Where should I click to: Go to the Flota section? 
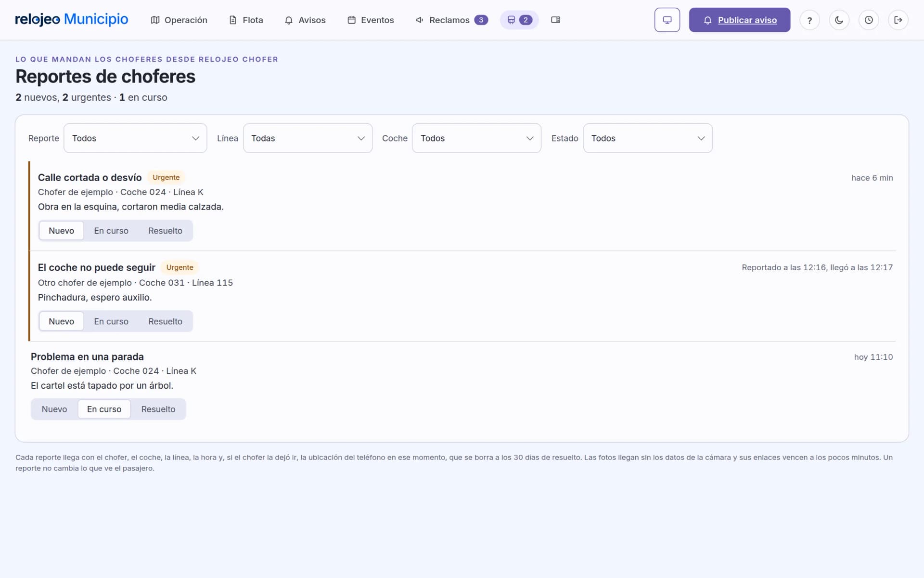(x=246, y=20)
